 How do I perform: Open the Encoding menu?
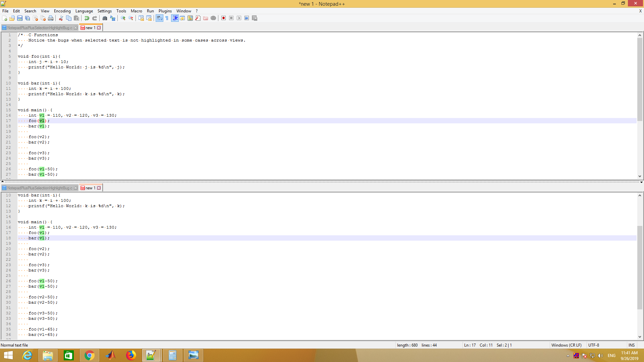coord(62,11)
